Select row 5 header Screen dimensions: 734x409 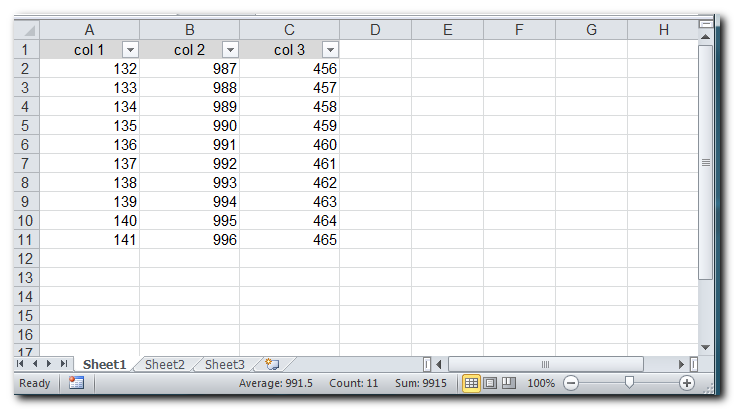click(26, 126)
